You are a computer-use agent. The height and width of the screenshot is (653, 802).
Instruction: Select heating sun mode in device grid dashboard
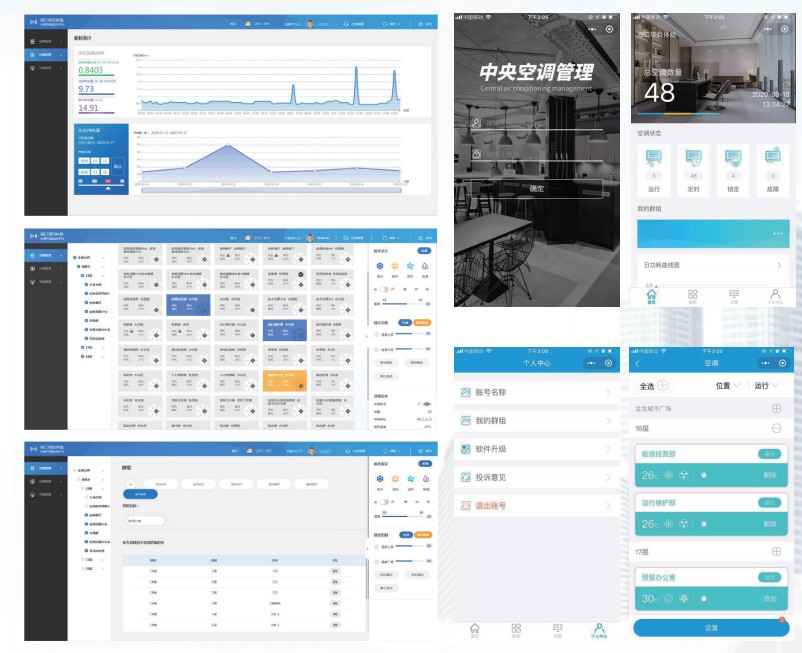pos(395,266)
